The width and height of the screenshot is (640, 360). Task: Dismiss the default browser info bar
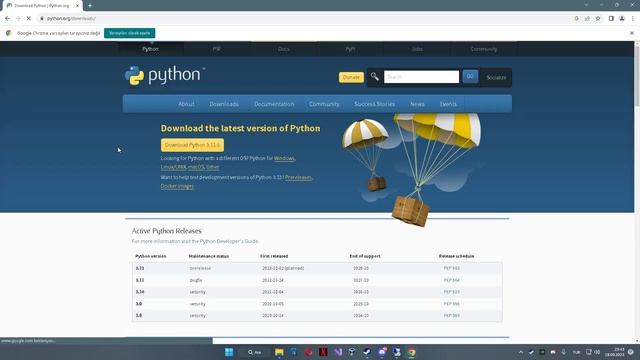pyautogui.click(x=632, y=33)
